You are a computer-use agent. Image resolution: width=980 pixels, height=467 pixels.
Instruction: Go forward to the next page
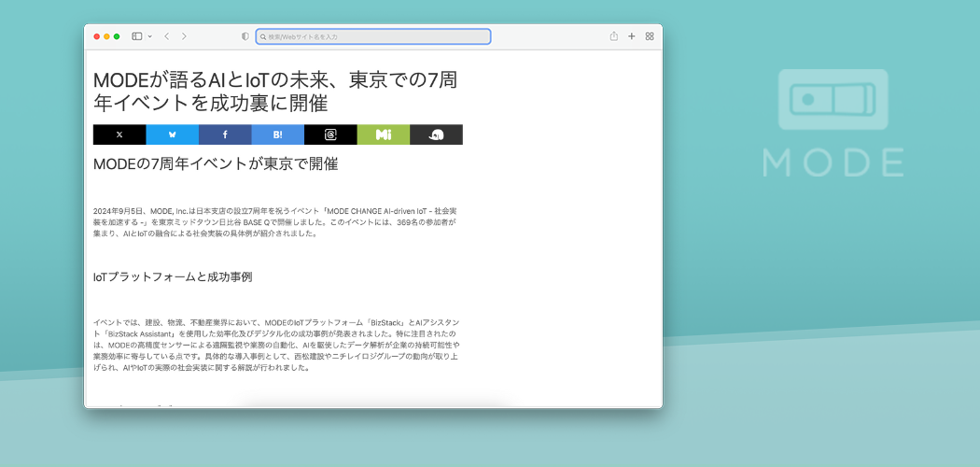[184, 36]
